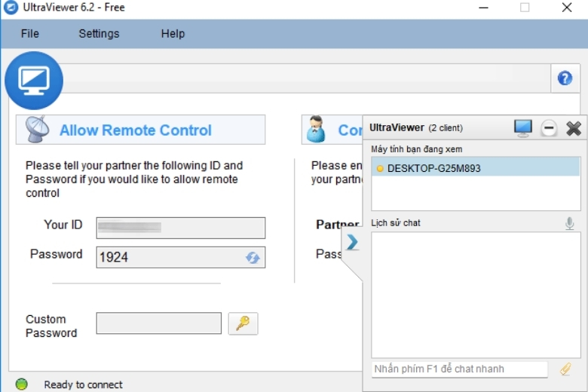
Task: Set custom password using the key button
Action: pyautogui.click(x=243, y=323)
